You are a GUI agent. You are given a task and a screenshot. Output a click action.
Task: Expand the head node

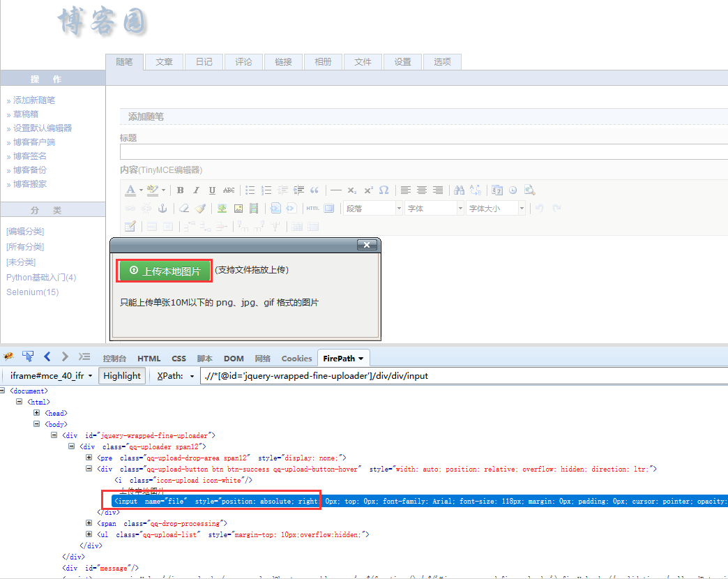pyautogui.click(x=37, y=413)
